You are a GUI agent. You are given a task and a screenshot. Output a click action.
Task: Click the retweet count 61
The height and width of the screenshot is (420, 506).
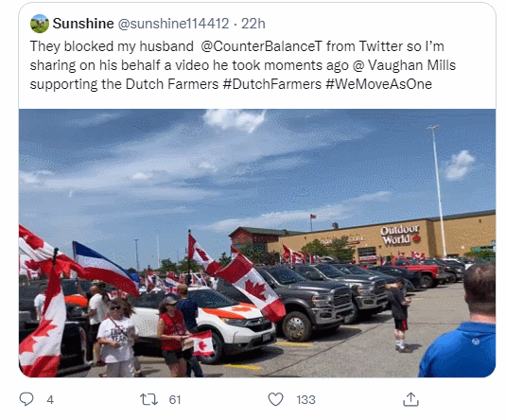pos(175,399)
